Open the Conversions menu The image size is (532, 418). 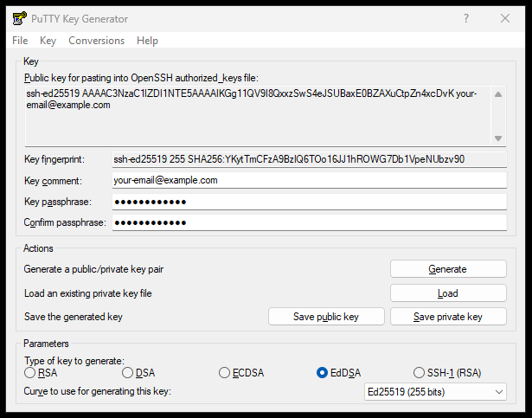pyautogui.click(x=96, y=41)
